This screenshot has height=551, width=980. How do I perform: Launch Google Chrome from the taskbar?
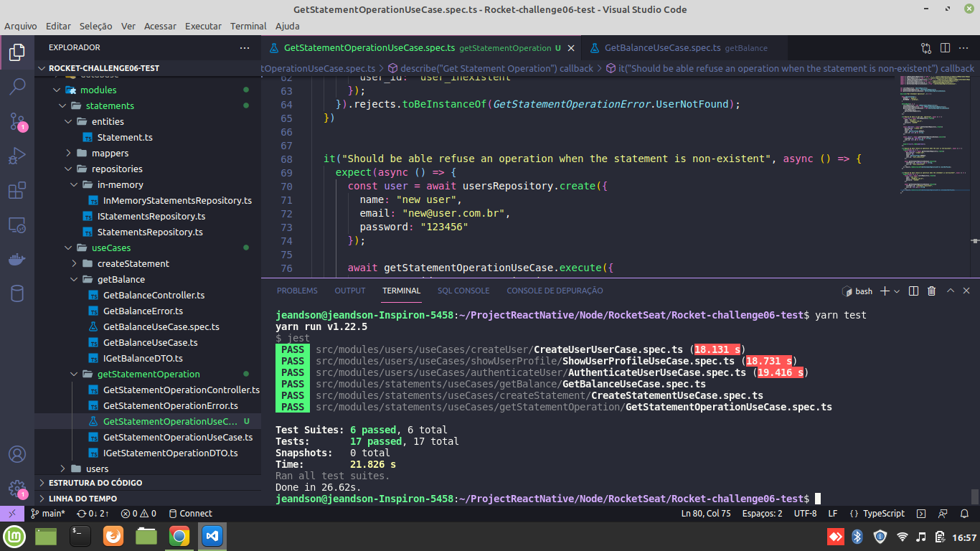click(179, 536)
